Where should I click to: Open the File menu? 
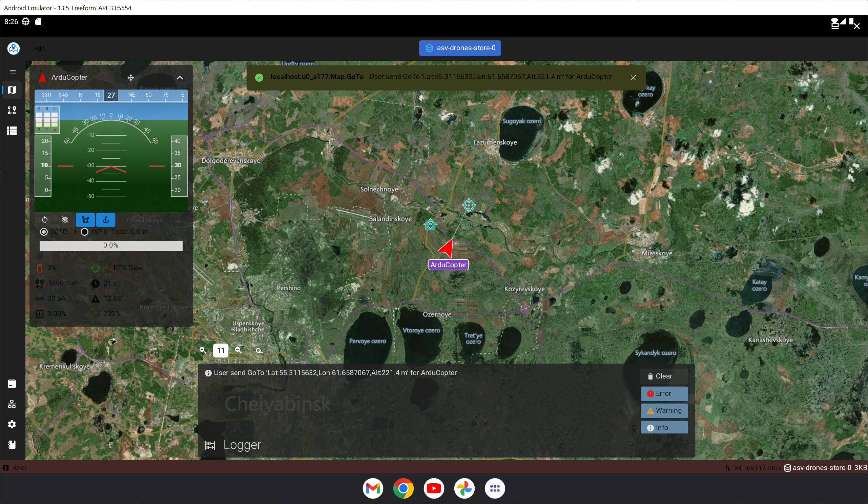coord(39,49)
